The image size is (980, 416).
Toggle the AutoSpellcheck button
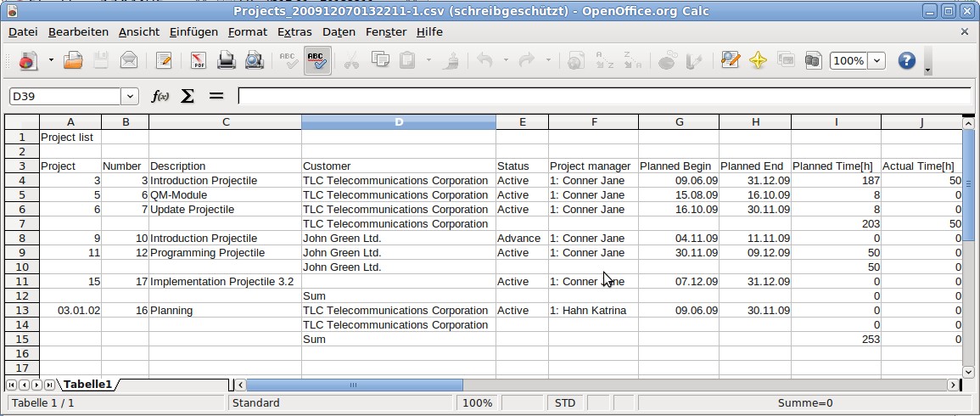click(x=316, y=60)
